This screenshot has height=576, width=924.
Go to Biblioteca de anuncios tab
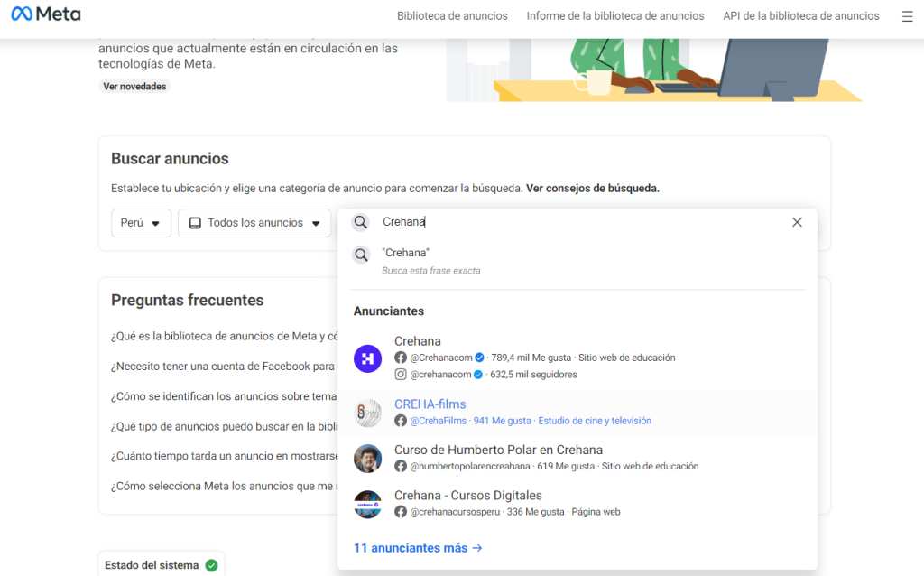click(x=452, y=16)
